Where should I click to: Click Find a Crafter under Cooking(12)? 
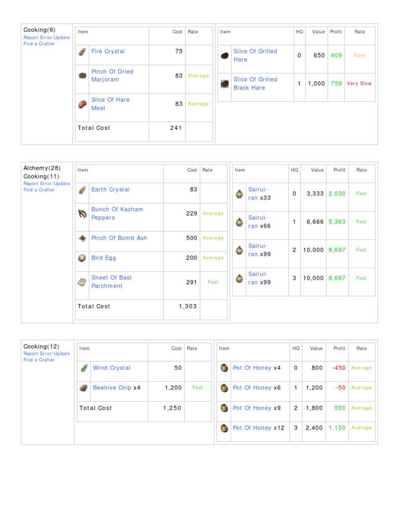point(39,360)
